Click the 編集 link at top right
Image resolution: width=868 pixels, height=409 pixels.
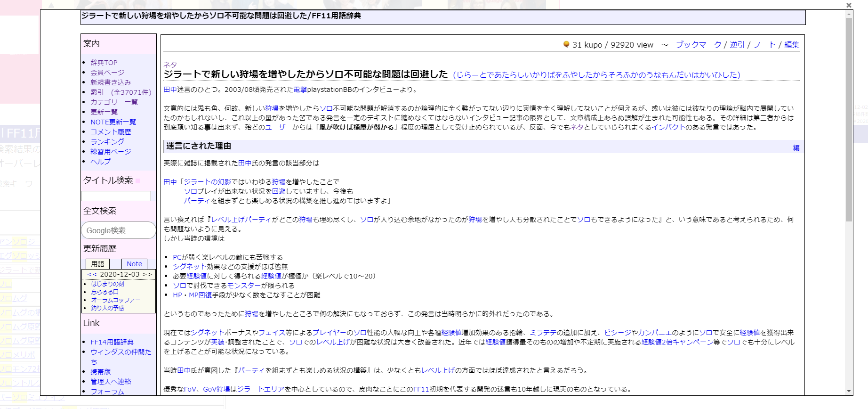792,45
